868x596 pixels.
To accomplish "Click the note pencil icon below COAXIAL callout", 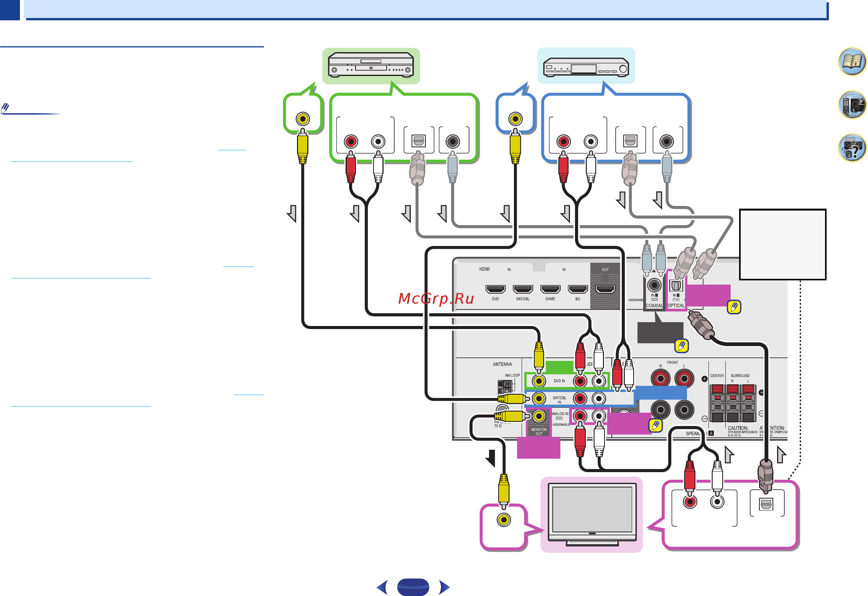I will tap(682, 346).
